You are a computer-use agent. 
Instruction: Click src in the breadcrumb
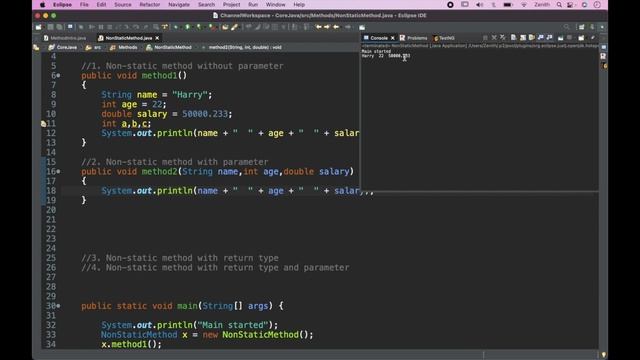click(97, 47)
